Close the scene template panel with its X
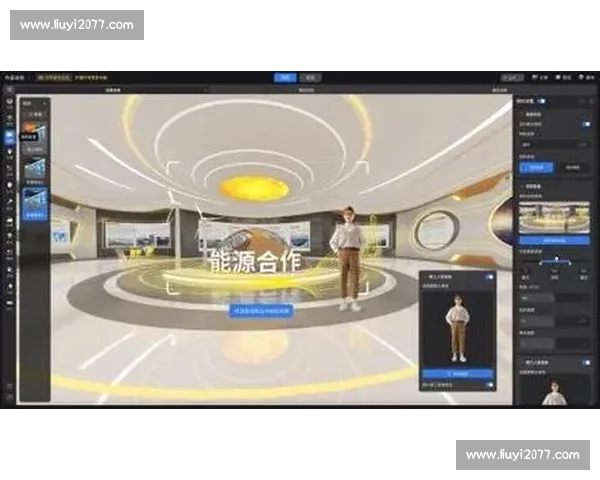 [x=45, y=103]
